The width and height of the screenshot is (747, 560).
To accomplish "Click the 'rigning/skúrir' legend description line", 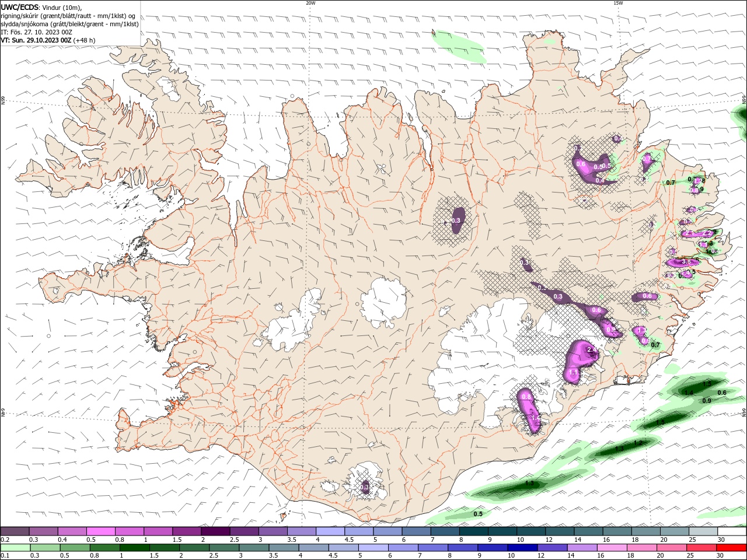I will tap(68, 16).
